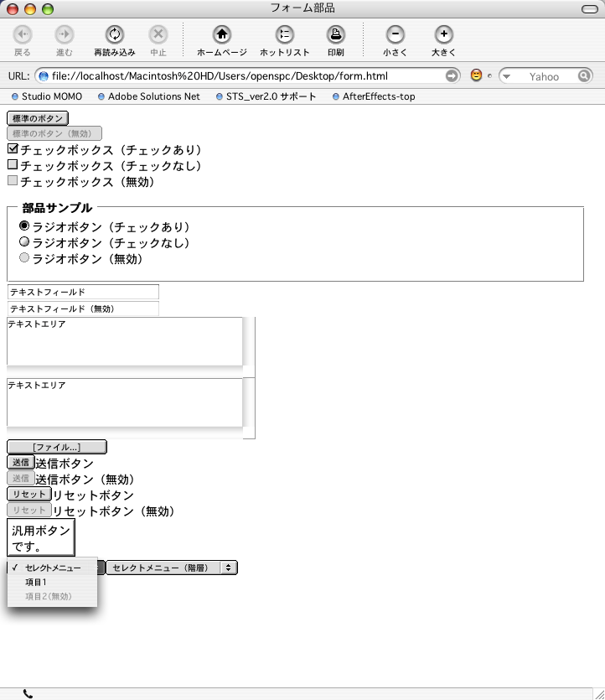
Task: Click the disabled テキストフィールド（無効）input
Action: (x=83, y=309)
